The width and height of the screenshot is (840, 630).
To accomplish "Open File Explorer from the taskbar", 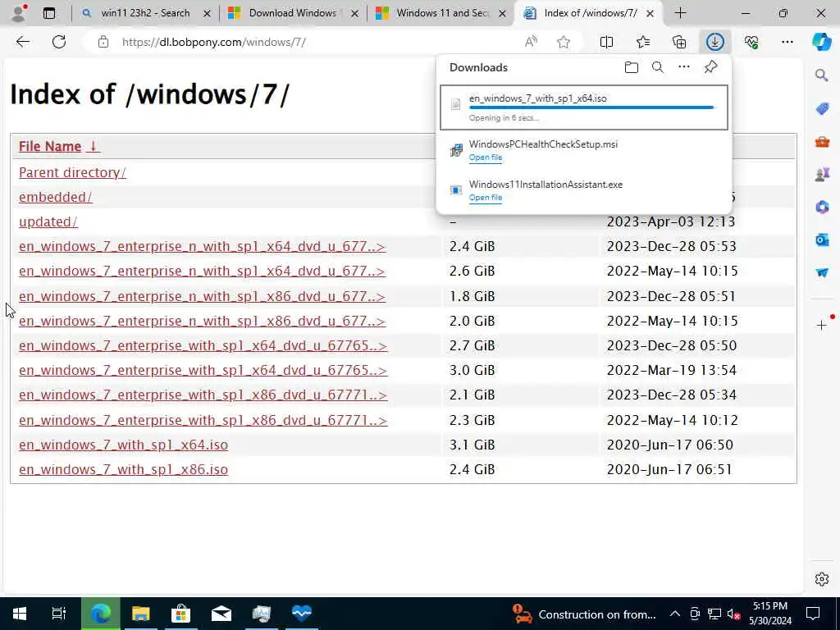I will pos(141,614).
